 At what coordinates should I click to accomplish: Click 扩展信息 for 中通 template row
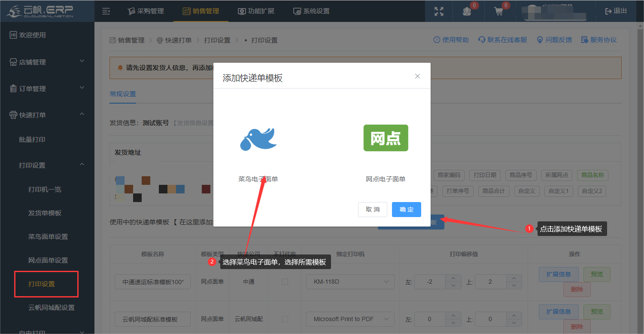coord(559,274)
